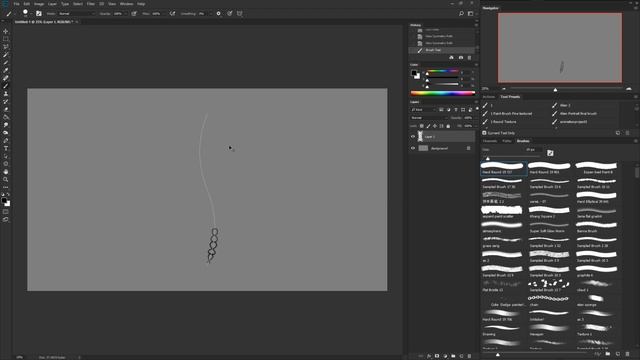Viewport: 640px width, 360px height.
Task: Select the Horizontal Type tool
Action: 6,148
